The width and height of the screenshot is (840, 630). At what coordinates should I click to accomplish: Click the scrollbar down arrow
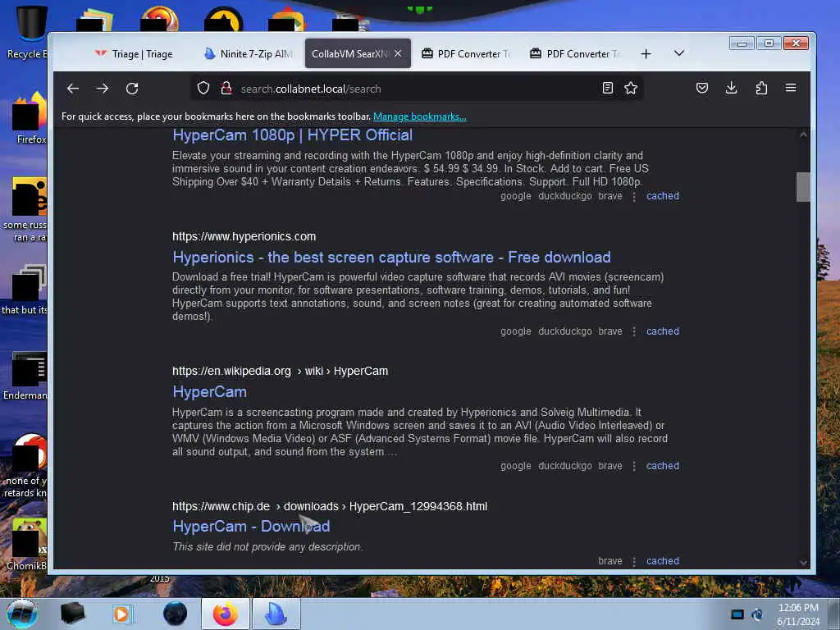[803, 563]
